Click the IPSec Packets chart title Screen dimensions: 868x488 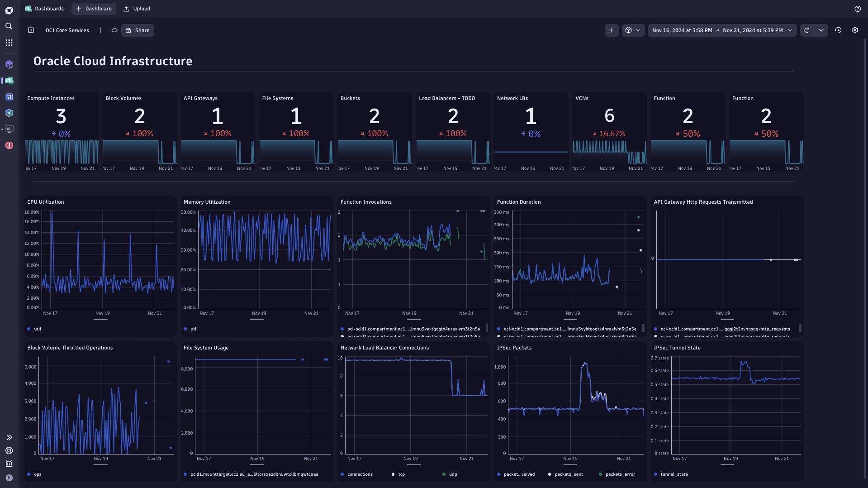pos(514,348)
